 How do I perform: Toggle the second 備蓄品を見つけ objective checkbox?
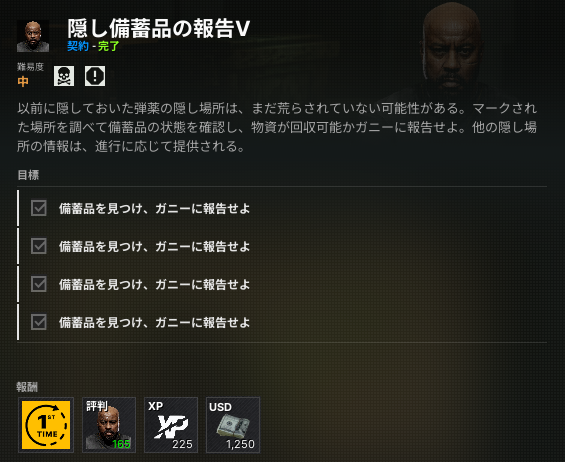(39, 246)
